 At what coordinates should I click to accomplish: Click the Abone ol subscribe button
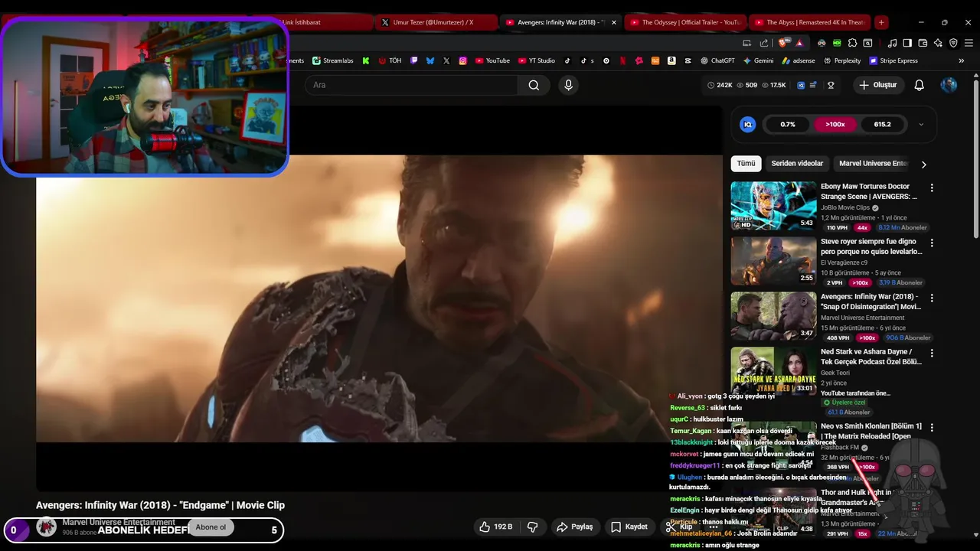pyautogui.click(x=211, y=527)
